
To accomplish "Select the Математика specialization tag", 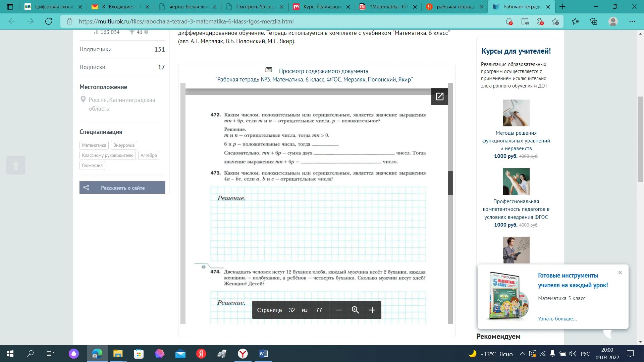I will click(94, 145).
